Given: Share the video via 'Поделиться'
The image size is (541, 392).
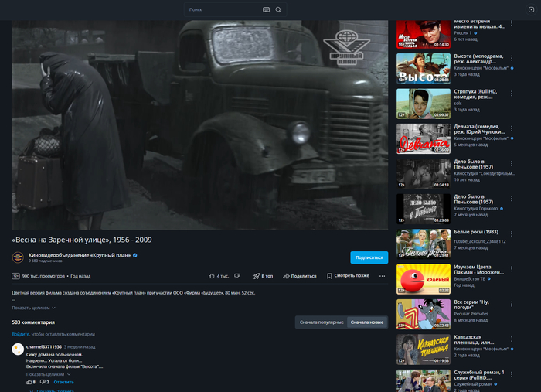Looking at the screenshot, I should 300,276.
